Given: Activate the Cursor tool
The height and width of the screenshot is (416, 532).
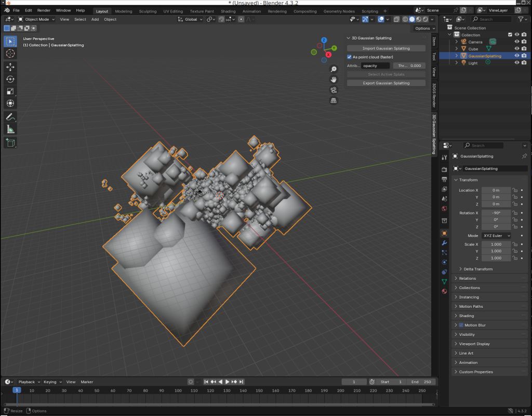Looking at the screenshot, I should [x=10, y=54].
